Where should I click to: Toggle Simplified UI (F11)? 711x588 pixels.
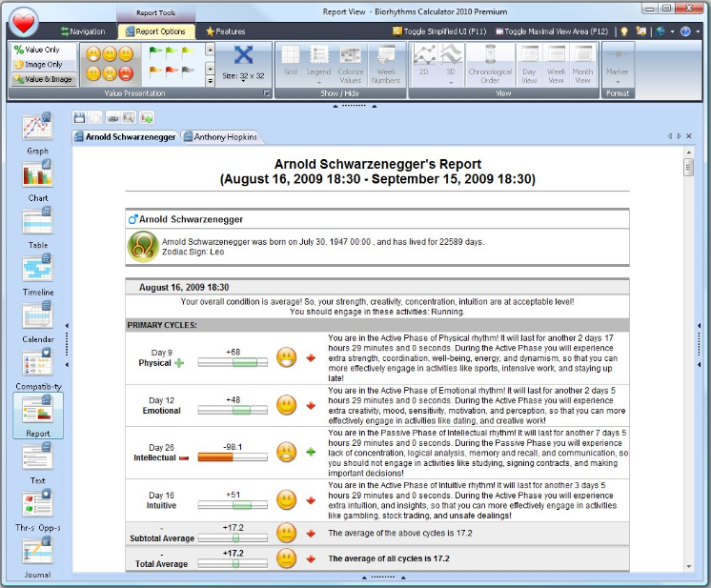point(439,31)
